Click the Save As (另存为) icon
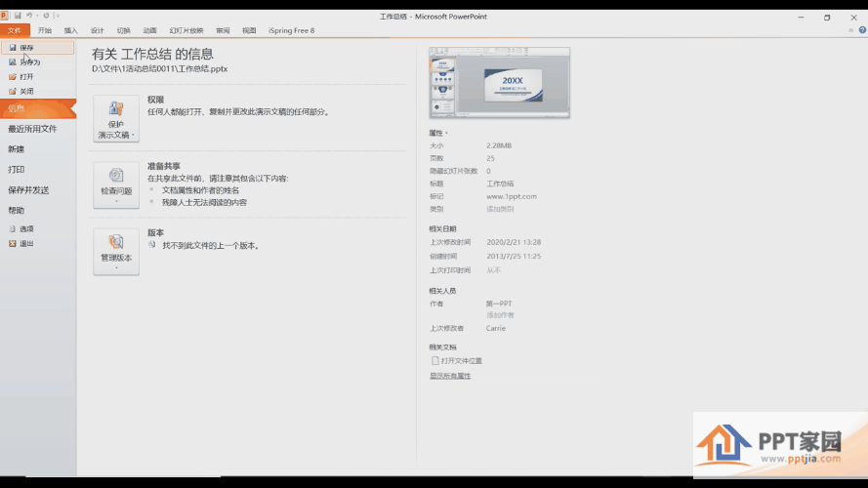868x488 pixels. point(13,61)
